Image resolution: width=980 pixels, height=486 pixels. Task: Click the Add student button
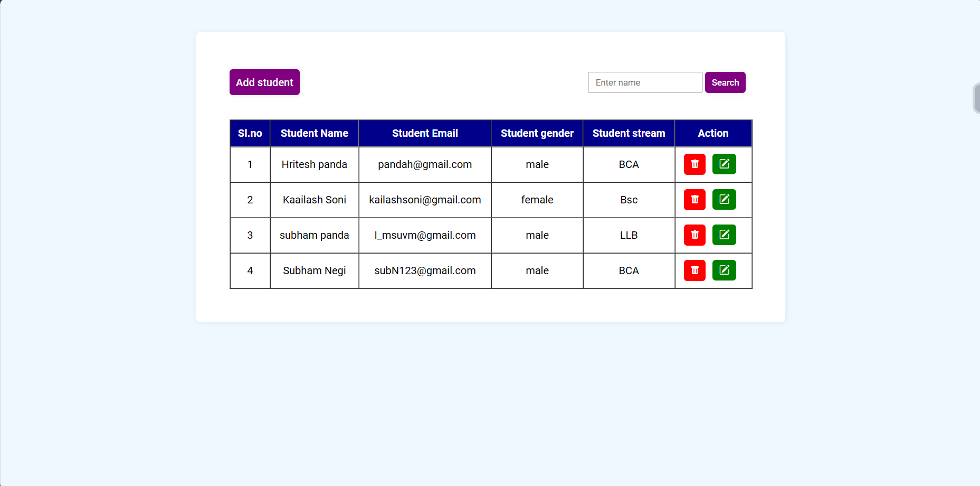coord(264,82)
